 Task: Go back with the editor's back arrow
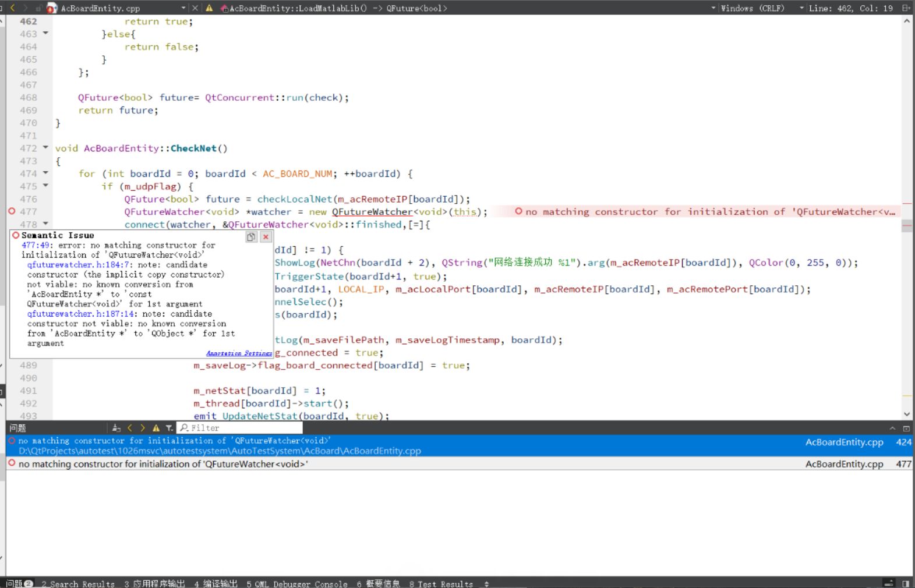(x=12, y=8)
